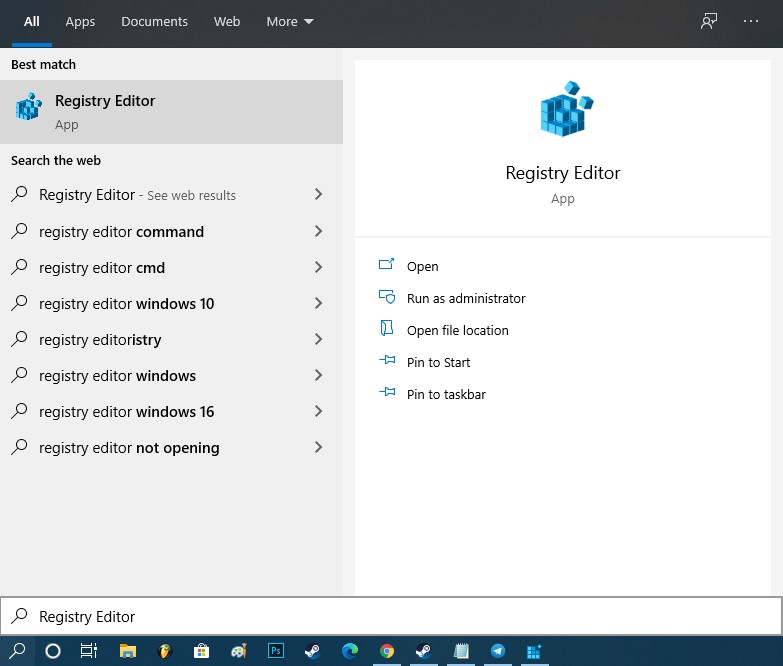Switch to Telegram on the taskbar

tap(497, 651)
